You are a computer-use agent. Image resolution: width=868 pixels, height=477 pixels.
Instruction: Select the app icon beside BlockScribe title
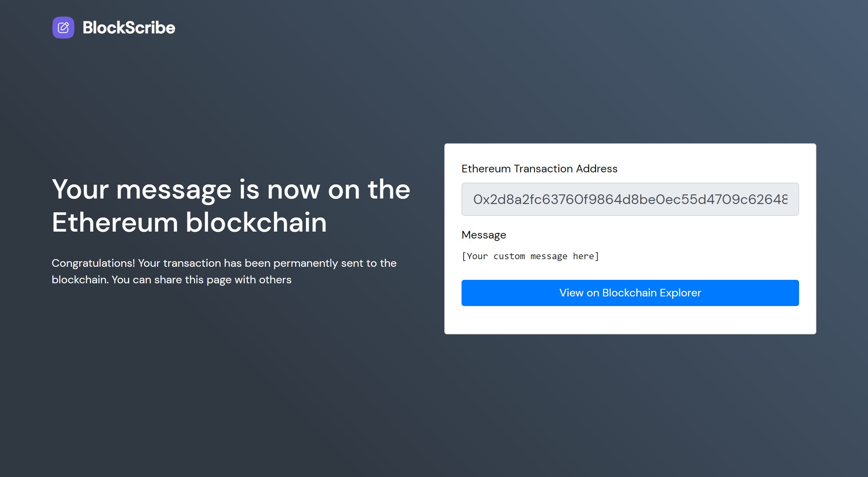[x=63, y=28]
